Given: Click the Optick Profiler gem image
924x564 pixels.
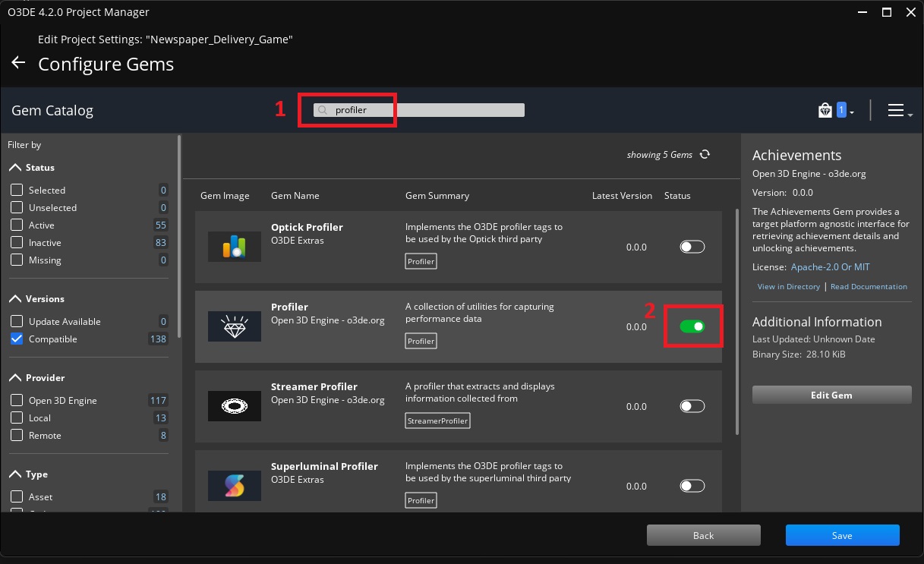Looking at the screenshot, I should (x=235, y=247).
